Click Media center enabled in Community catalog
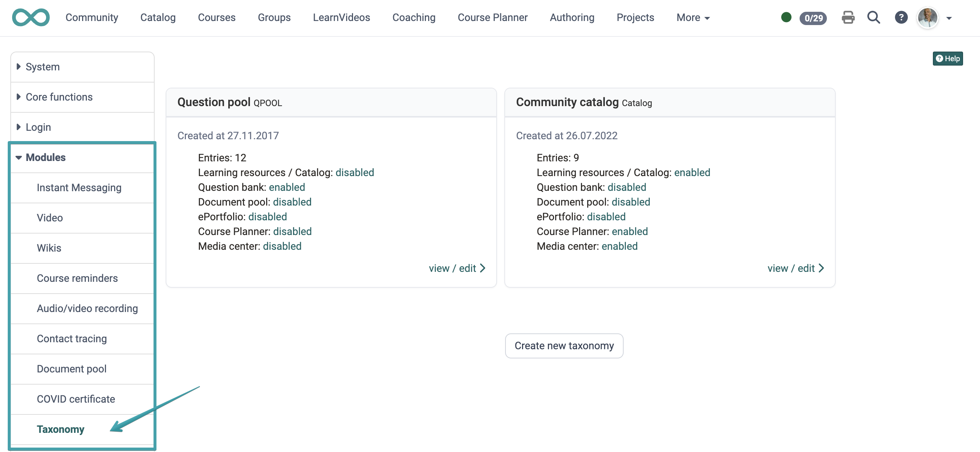Viewport: 980px width, 452px height. pos(619,246)
